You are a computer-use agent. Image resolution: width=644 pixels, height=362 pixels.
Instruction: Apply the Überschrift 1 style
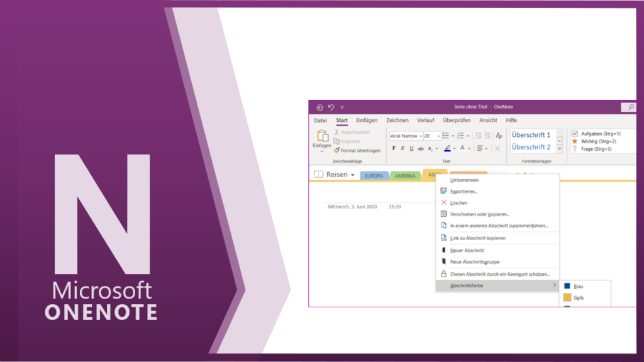click(x=531, y=135)
